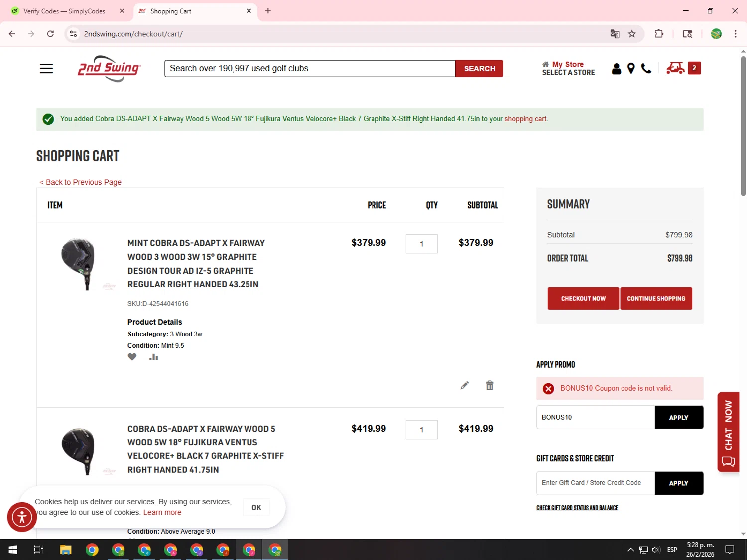The image size is (747, 560).
Task: Click quantity field for 3 Wood
Action: pyautogui.click(x=422, y=244)
